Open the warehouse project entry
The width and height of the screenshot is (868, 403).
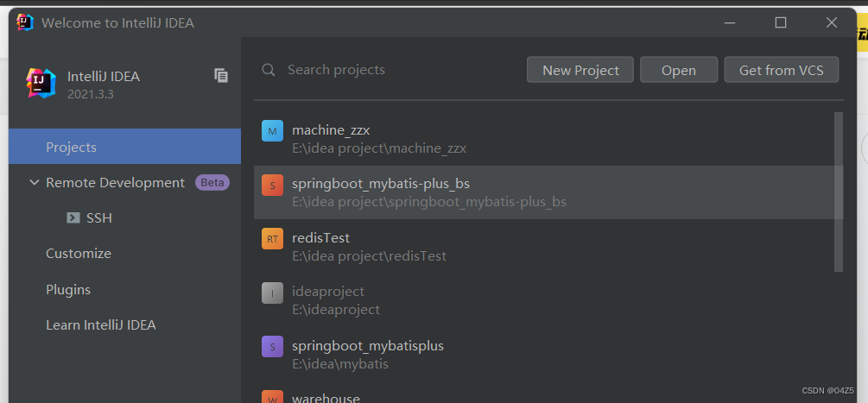326,398
